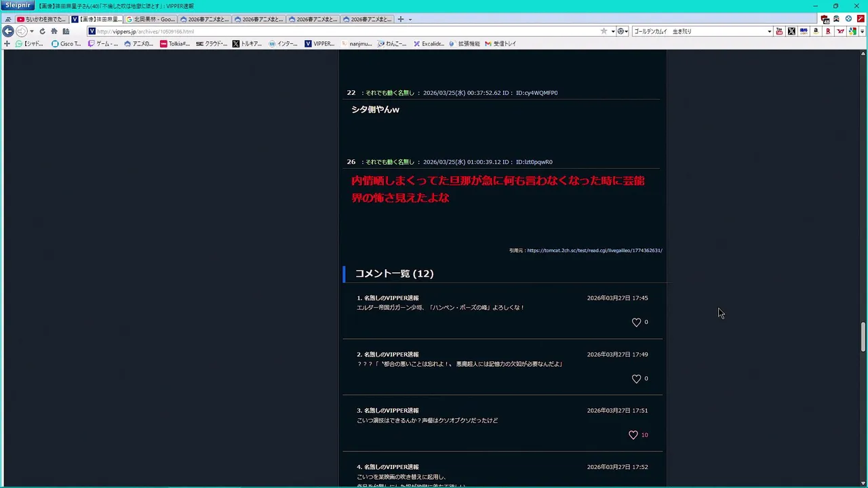
Task: Toggle the heart on comment 3 with 10 likes
Action: (x=633, y=435)
